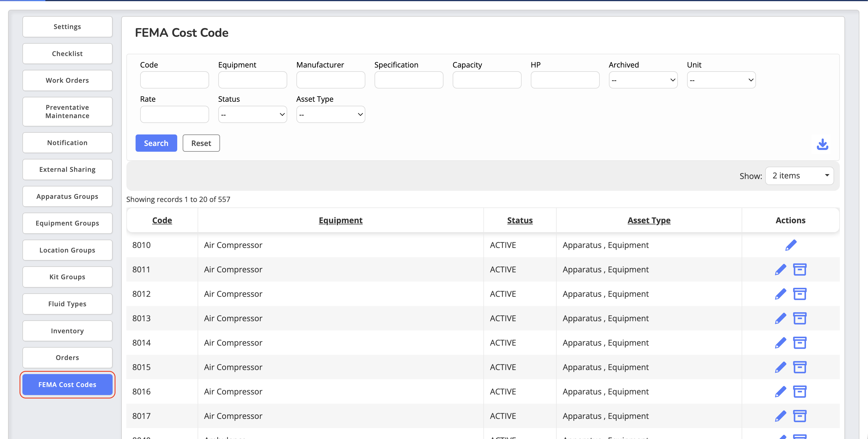Open the Orders section
The image size is (868, 439).
[x=67, y=358]
